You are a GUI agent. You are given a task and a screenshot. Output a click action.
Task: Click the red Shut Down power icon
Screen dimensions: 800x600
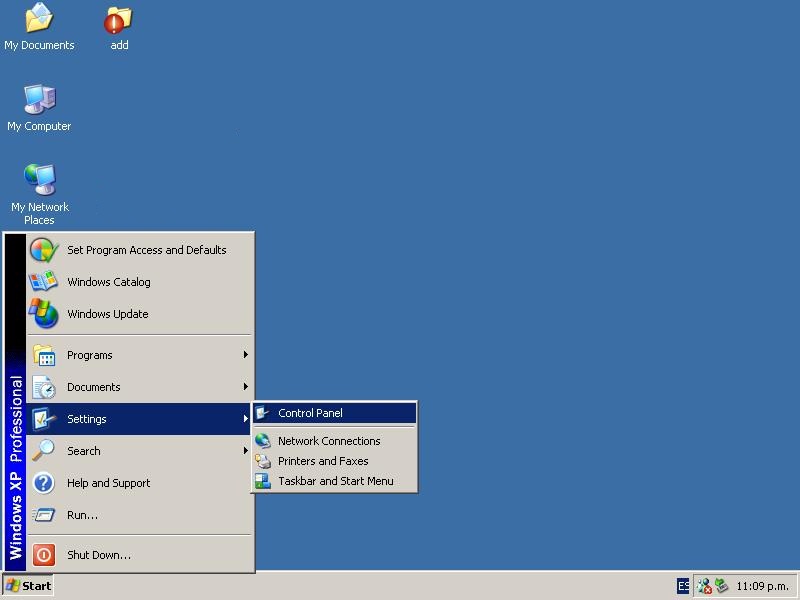44,555
